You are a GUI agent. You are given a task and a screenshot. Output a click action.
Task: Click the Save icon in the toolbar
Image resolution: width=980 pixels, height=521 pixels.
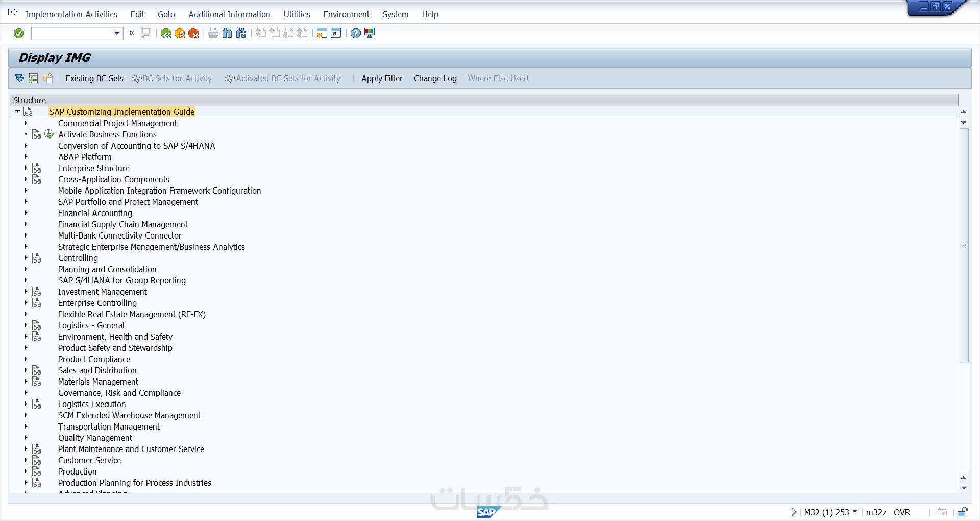coord(146,33)
